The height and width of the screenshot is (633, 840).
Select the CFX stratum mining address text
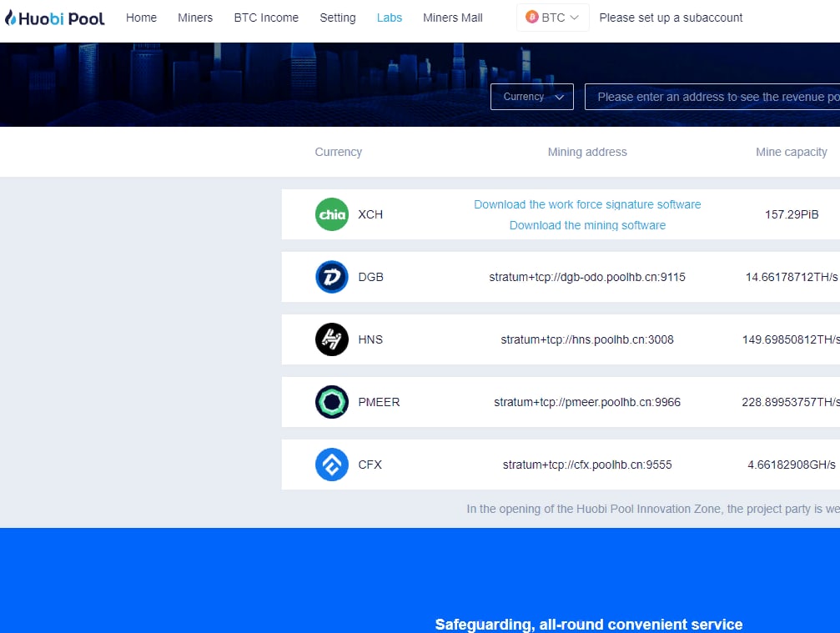[587, 465]
